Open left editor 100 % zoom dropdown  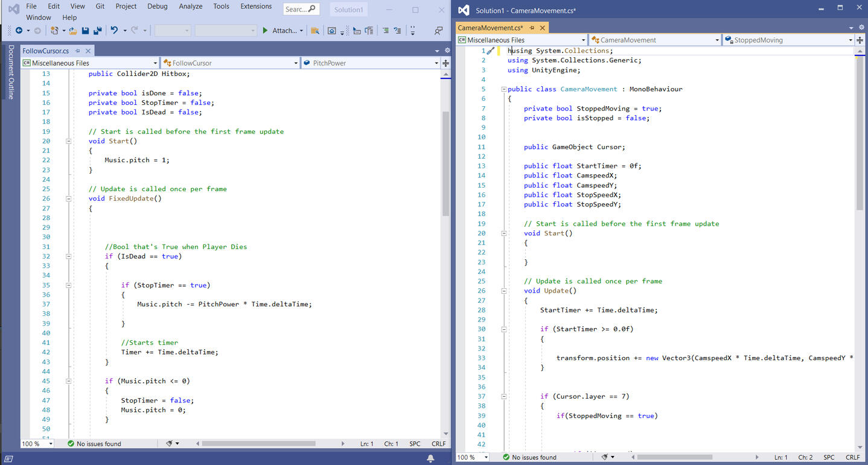click(50, 444)
